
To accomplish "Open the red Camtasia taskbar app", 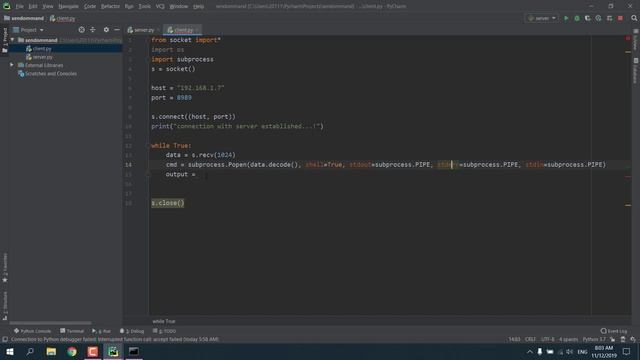I will click(x=93, y=351).
